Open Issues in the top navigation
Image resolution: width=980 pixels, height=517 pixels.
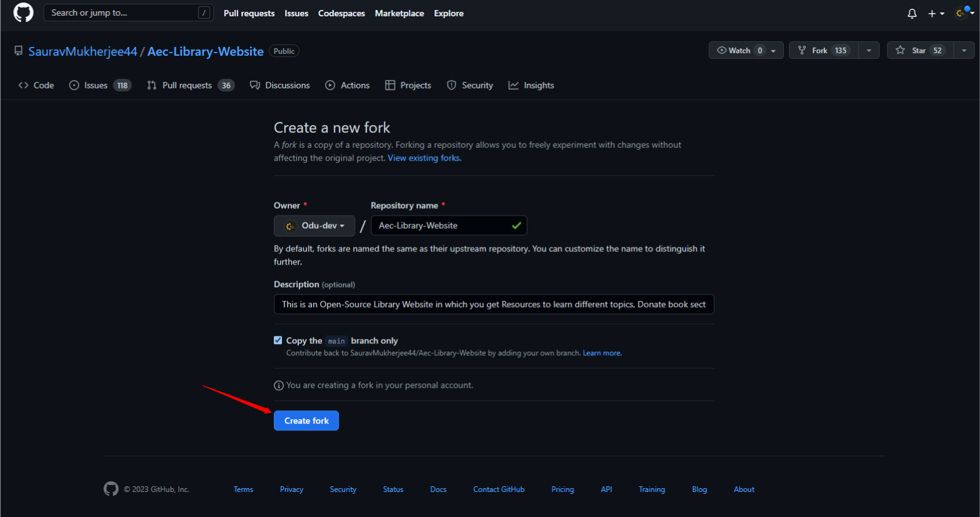(296, 13)
